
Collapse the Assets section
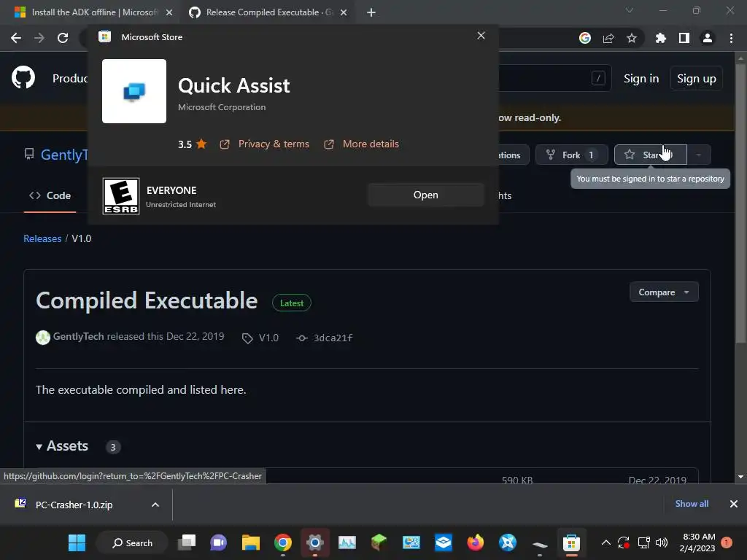[62, 446]
